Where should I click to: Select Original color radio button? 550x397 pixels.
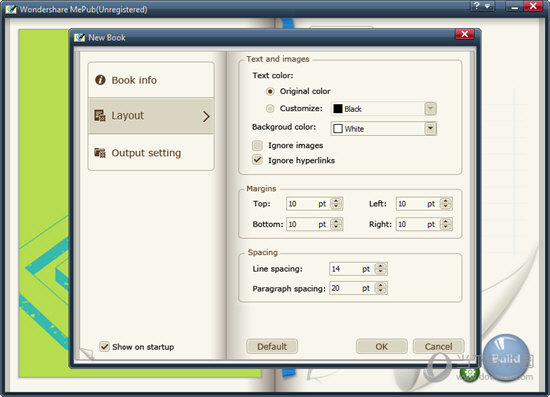(x=270, y=92)
